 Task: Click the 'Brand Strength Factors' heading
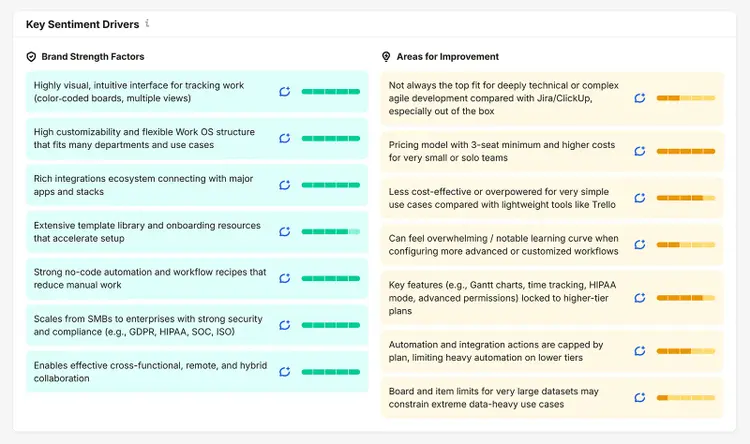[93, 56]
